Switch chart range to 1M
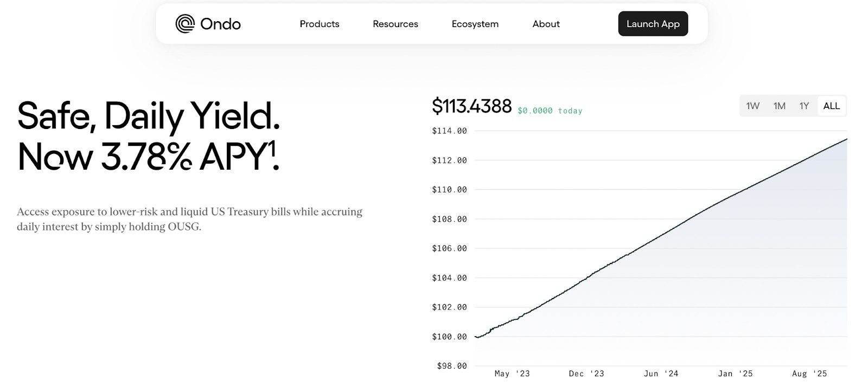This screenshot has width=868, height=386. (780, 106)
